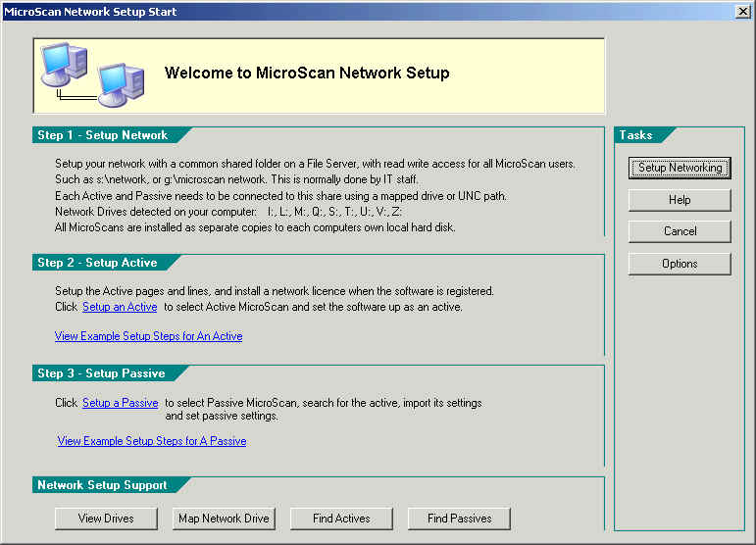Click the Welcome to MicroScan Network Setup title
756x545 pixels.
coord(307,73)
